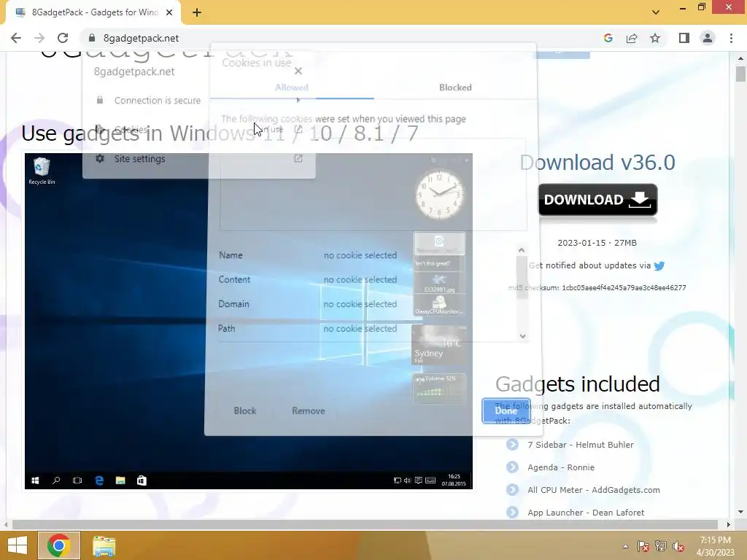
Task: Click the page vertical scrollbar up arrow
Action: 740,58
